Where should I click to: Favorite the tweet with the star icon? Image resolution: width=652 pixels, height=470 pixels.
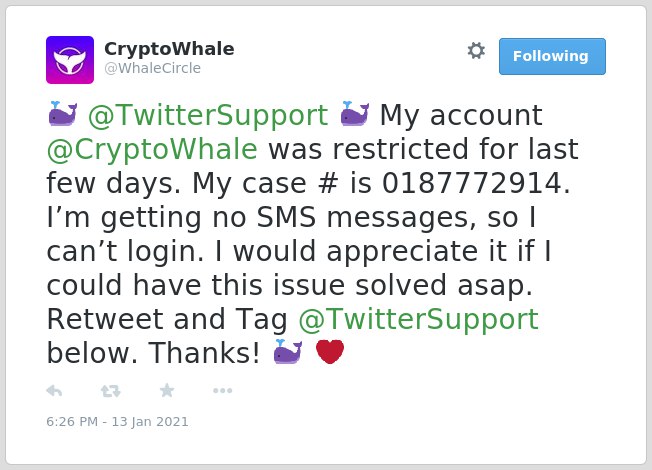(167, 390)
